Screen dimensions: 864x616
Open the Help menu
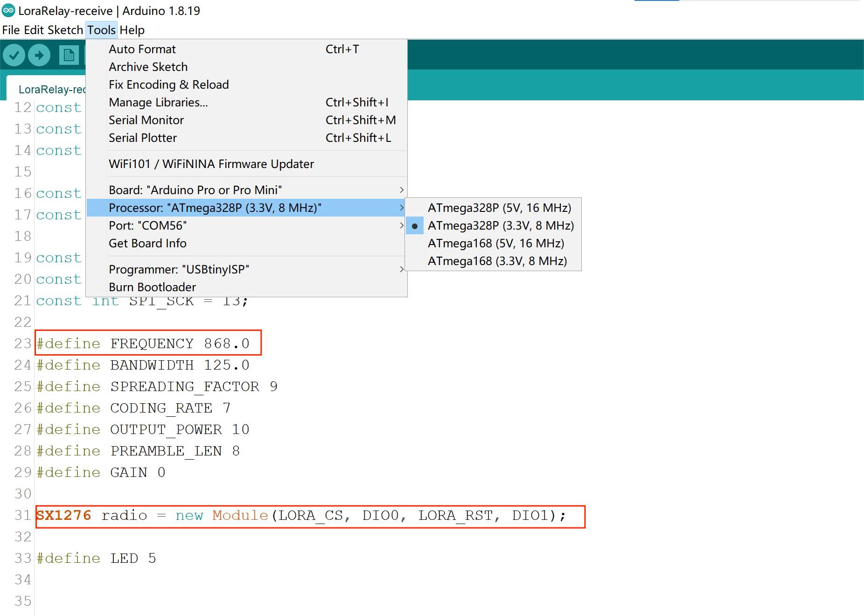click(132, 30)
